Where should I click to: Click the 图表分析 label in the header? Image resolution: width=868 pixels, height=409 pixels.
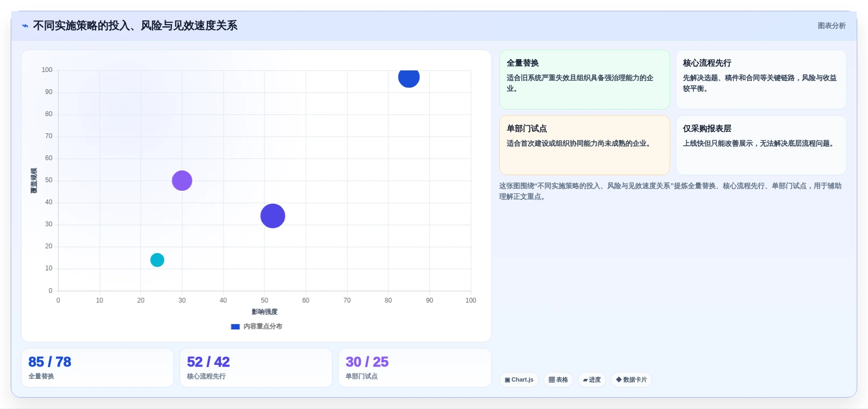(x=831, y=26)
